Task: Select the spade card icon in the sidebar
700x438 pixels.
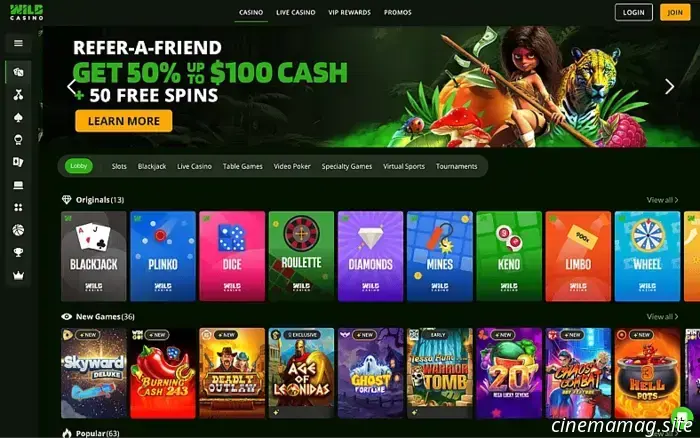Action: 18,117
